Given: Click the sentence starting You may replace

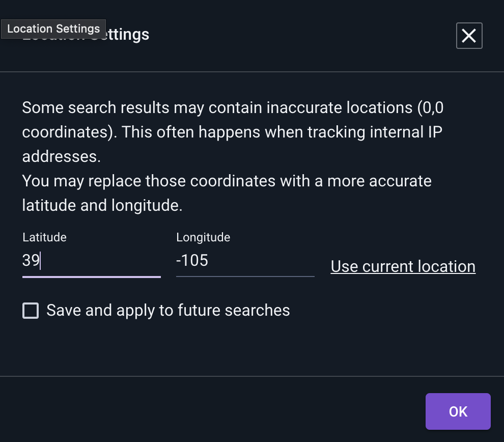Looking at the screenshot, I should (x=227, y=193).
